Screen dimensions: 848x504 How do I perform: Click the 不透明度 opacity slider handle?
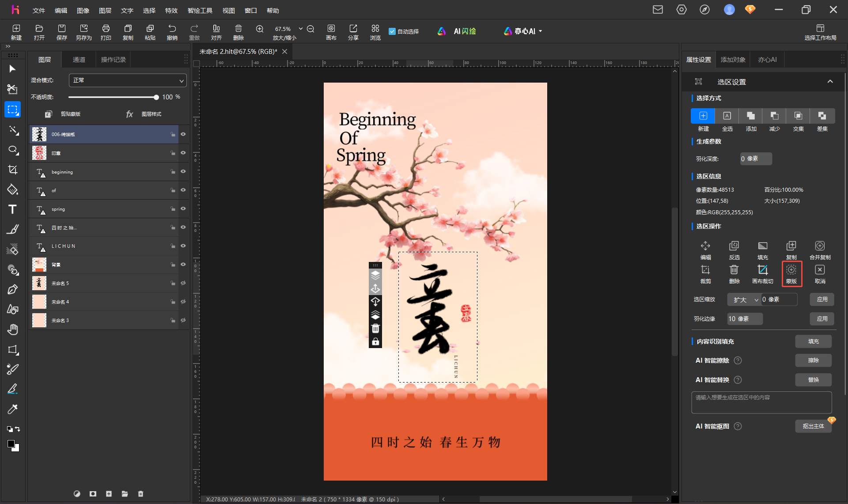(x=156, y=97)
